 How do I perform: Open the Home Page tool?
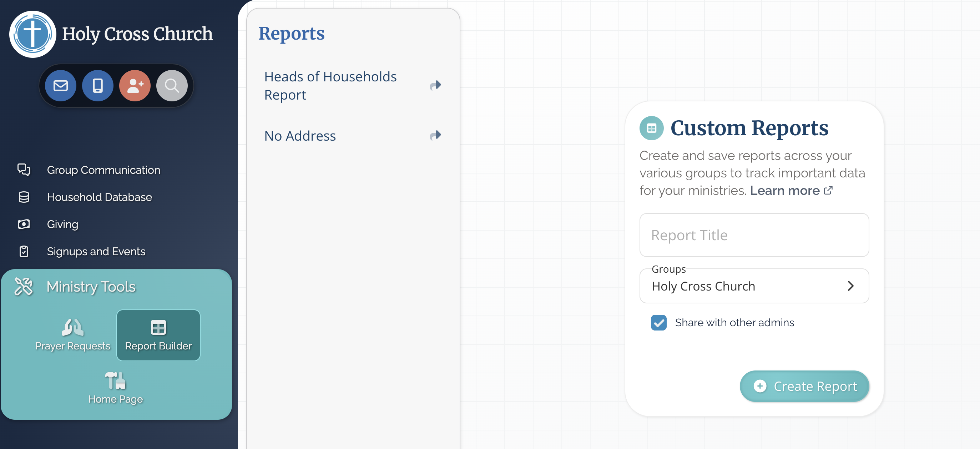click(x=115, y=388)
